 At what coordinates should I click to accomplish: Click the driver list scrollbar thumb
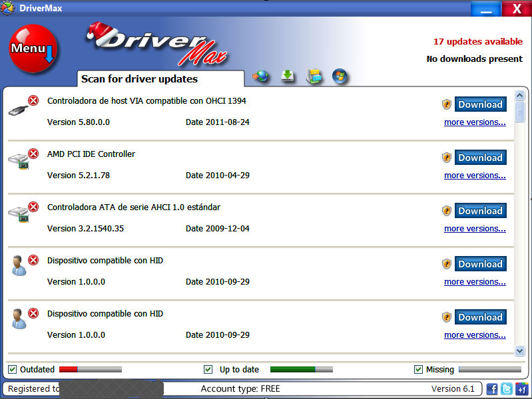click(x=519, y=112)
